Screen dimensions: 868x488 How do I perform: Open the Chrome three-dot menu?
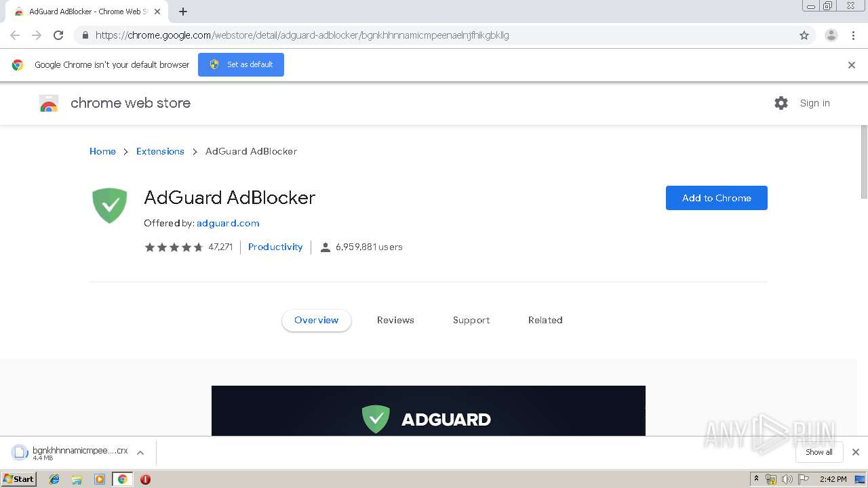point(853,35)
